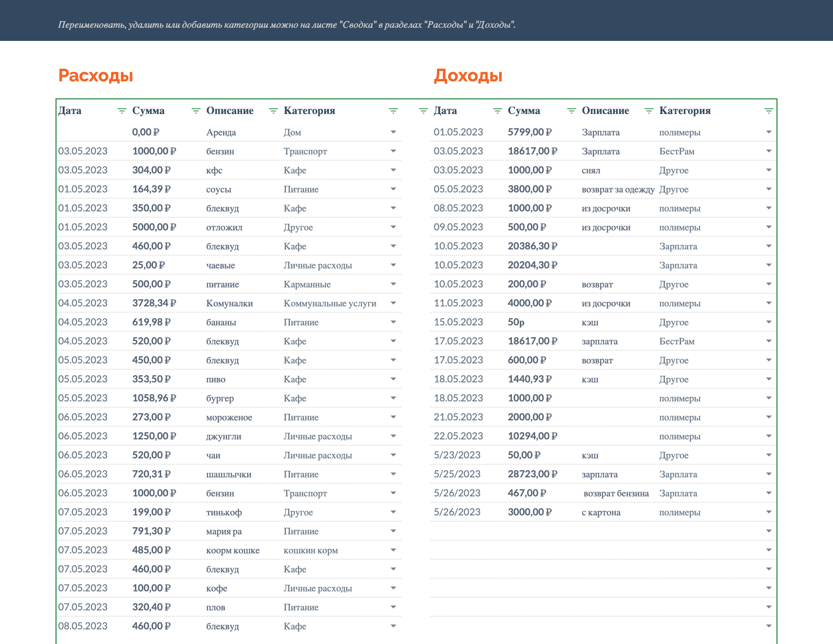Select the 11.05.2023 income date
This screenshot has width=833, height=644.
pyautogui.click(x=458, y=303)
